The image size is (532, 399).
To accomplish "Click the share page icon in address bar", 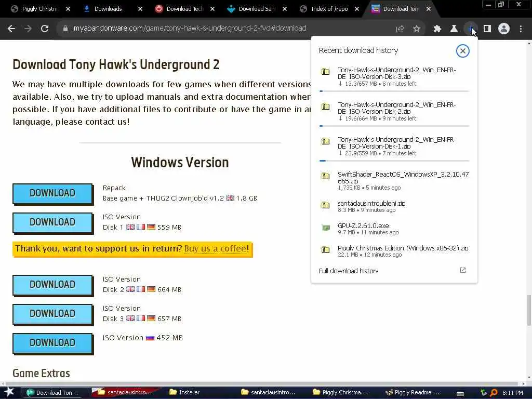I will (400, 29).
